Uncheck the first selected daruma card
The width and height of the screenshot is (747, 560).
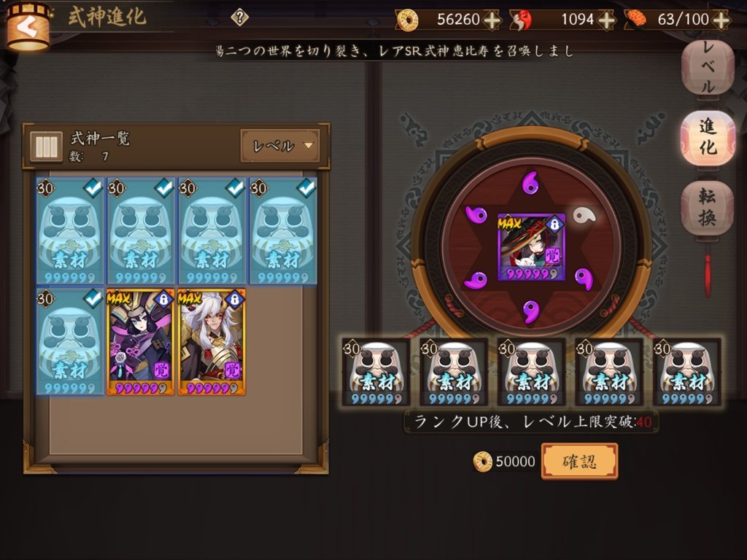point(70,231)
